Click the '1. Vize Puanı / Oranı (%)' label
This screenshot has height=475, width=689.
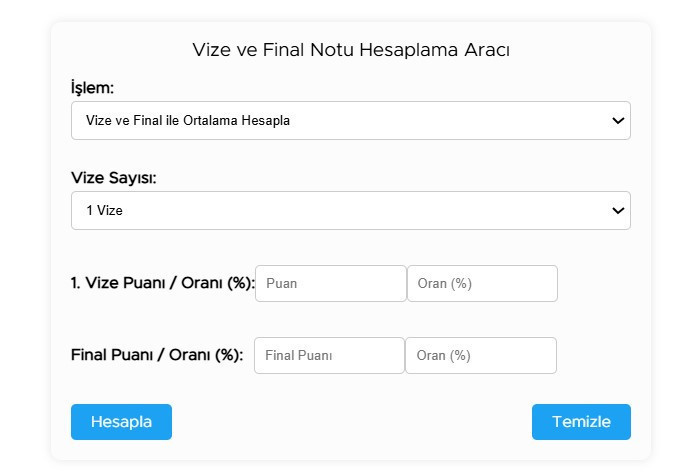click(163, 283)
